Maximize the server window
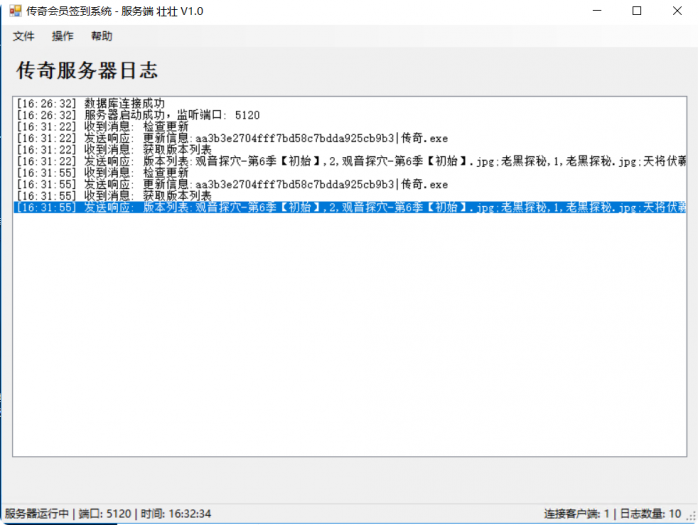The height and width of the screenshot is (525, 698). coord(637,11)
